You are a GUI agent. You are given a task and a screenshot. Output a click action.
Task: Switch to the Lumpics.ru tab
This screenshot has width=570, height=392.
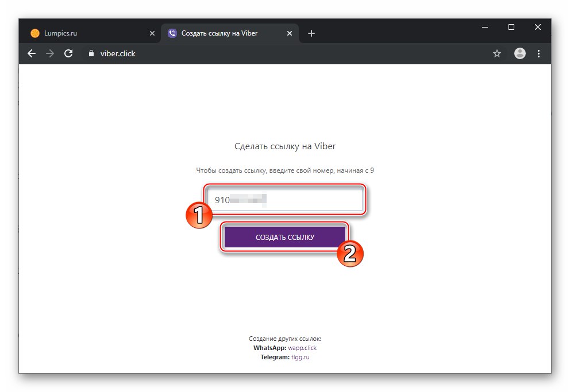pos(91,33)
